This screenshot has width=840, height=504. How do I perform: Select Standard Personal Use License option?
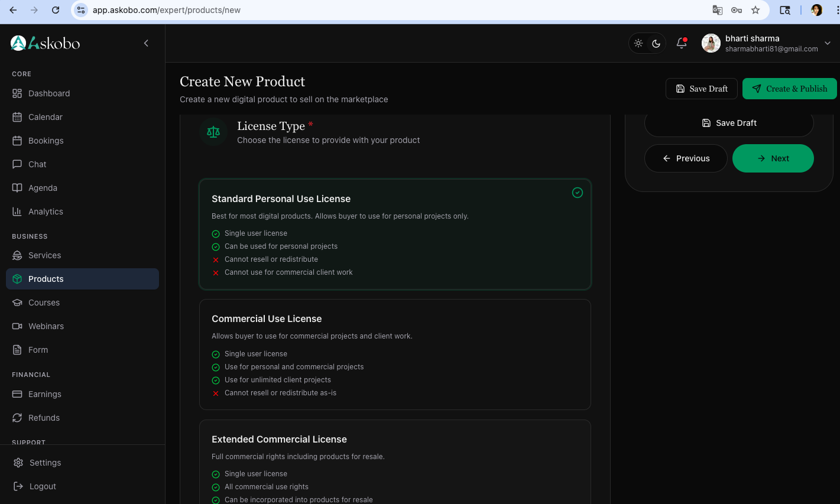click(395, 234)
